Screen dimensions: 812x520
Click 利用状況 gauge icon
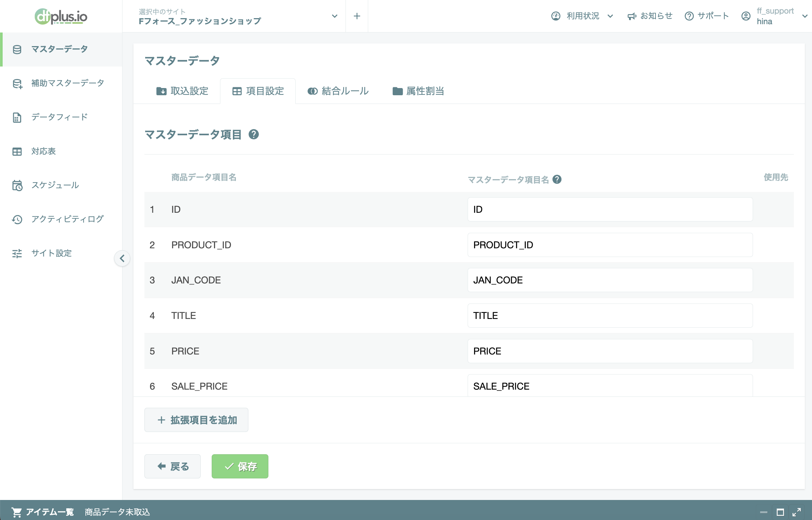(556, 16)
